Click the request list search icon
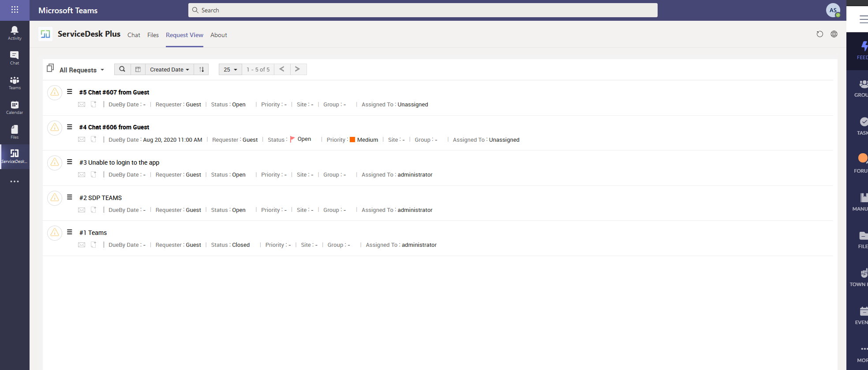 pos(122,69)
